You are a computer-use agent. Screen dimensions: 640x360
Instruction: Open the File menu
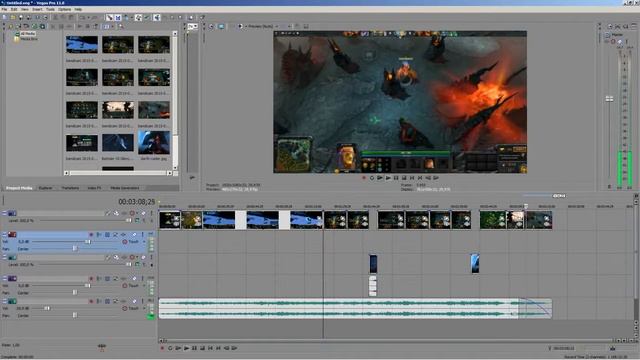(x=4, y=9)
